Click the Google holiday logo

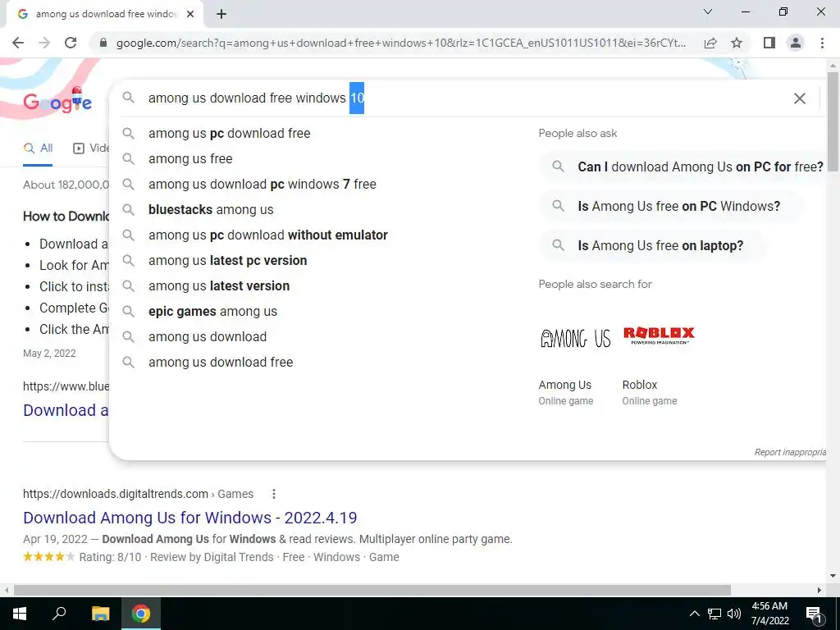point(58,100)
